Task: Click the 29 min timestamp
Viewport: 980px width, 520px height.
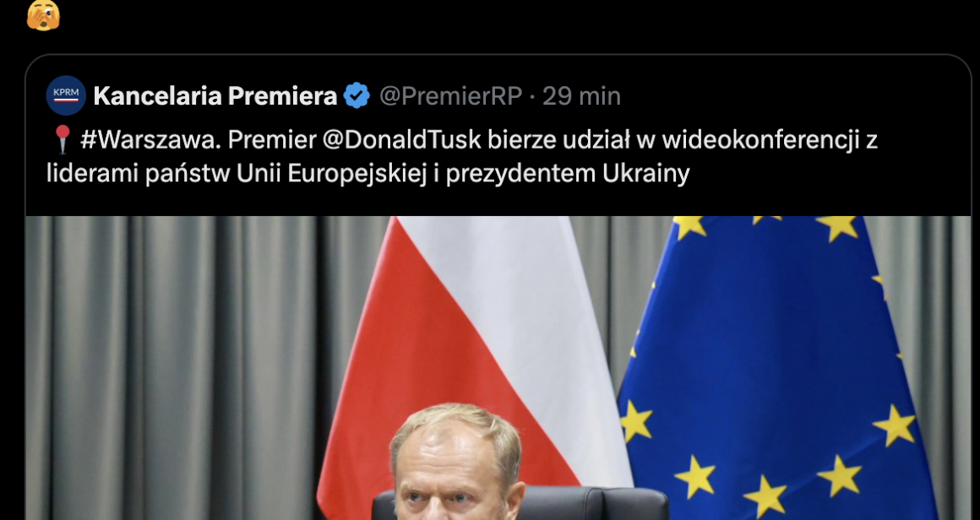Action: [x=581, y=96]
